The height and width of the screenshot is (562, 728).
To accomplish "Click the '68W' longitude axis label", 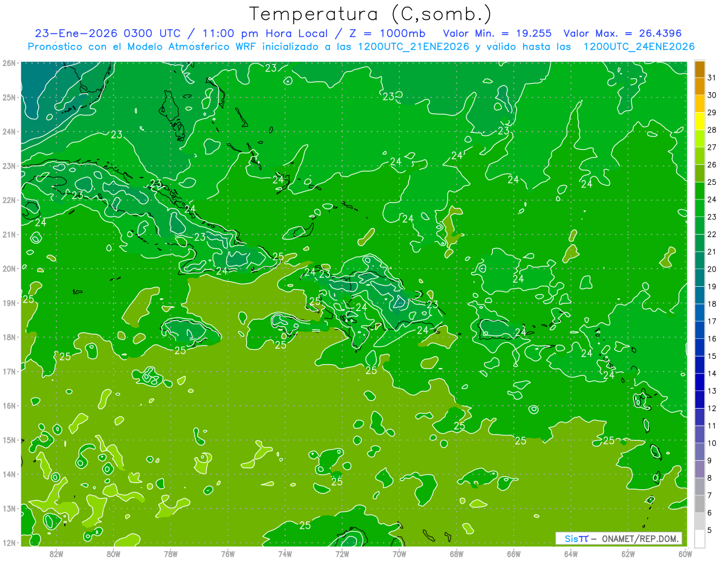I will [x=456, y=554].
